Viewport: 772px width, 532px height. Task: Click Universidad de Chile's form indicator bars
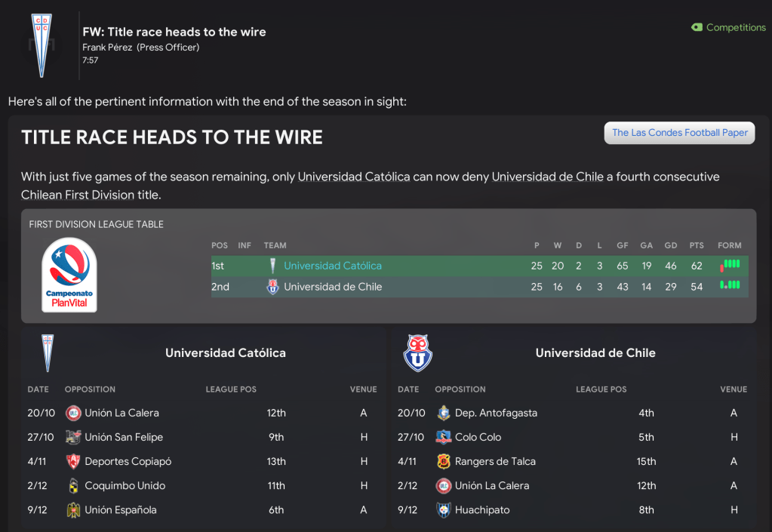click(x=730, y=286)
